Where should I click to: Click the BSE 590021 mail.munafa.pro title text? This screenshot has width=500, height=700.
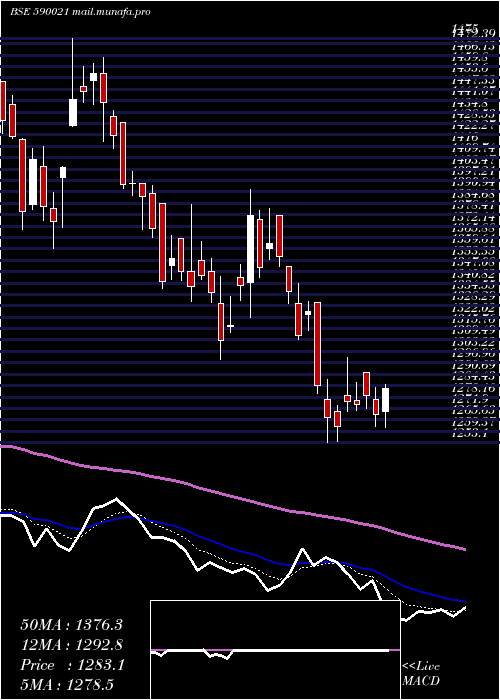(x=80, y=12)
